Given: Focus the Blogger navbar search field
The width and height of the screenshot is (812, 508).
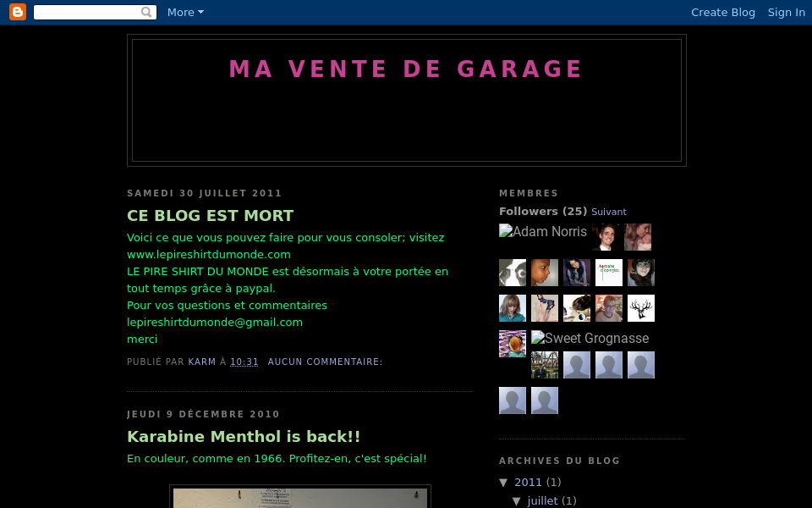Looking at the screenshot, I should pyautogui.click(x=86, y=12).
